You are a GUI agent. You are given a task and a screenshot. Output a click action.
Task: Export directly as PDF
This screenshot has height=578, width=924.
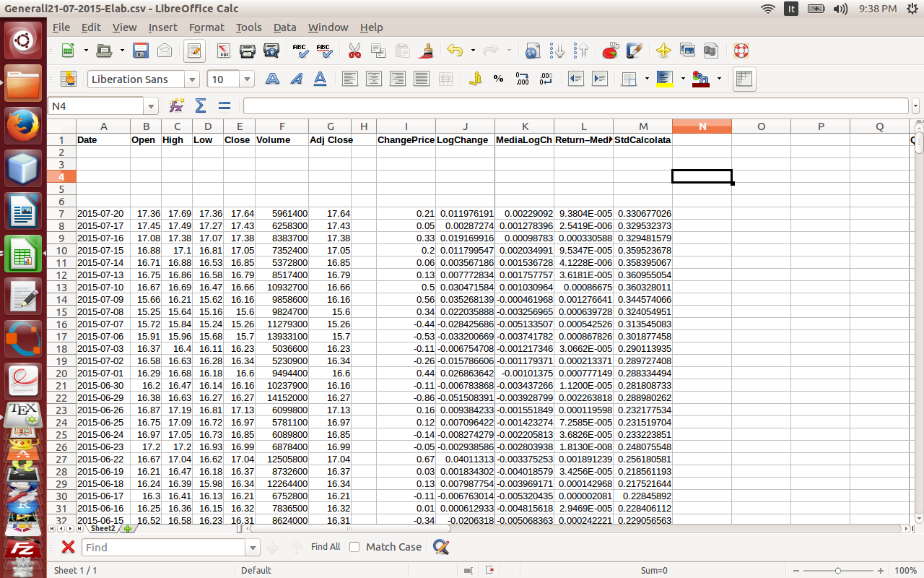(224, 51)
